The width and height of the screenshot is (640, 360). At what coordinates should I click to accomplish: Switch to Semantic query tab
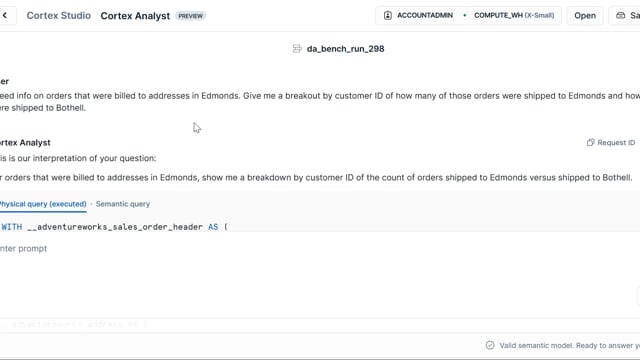point(123,204)
